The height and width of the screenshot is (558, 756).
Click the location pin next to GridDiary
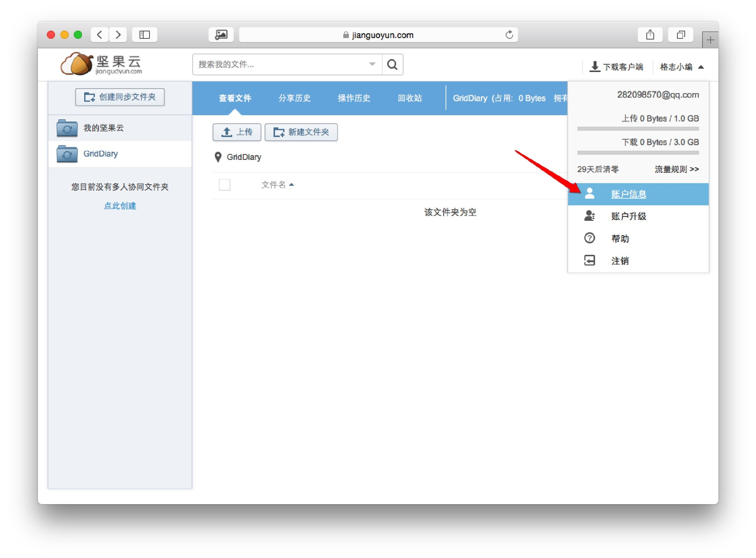pyautogui.click(x=218, y=157)
